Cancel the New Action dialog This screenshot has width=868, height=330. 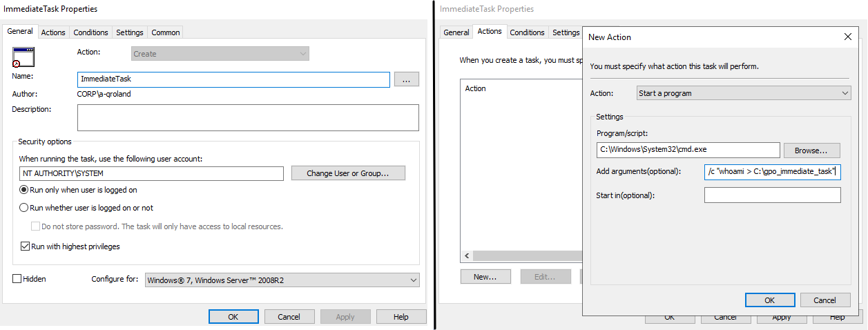click(x=825, y=300)
